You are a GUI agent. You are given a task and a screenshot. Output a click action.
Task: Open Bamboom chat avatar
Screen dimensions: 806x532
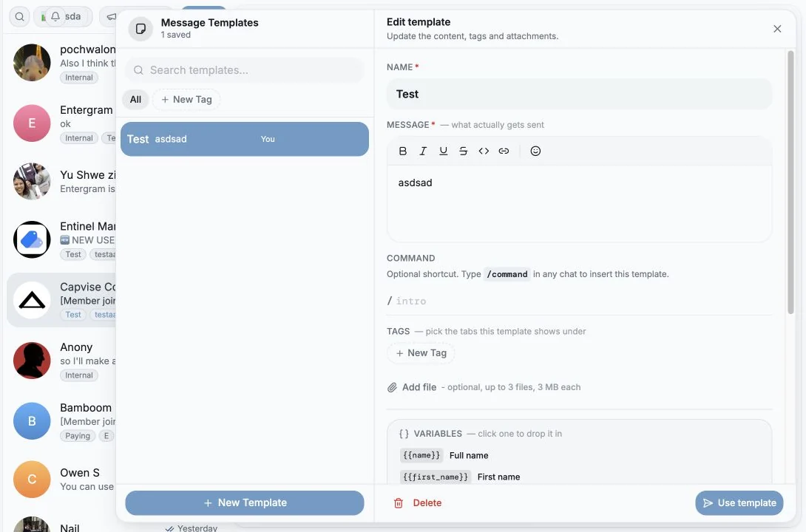coord(32,421)
